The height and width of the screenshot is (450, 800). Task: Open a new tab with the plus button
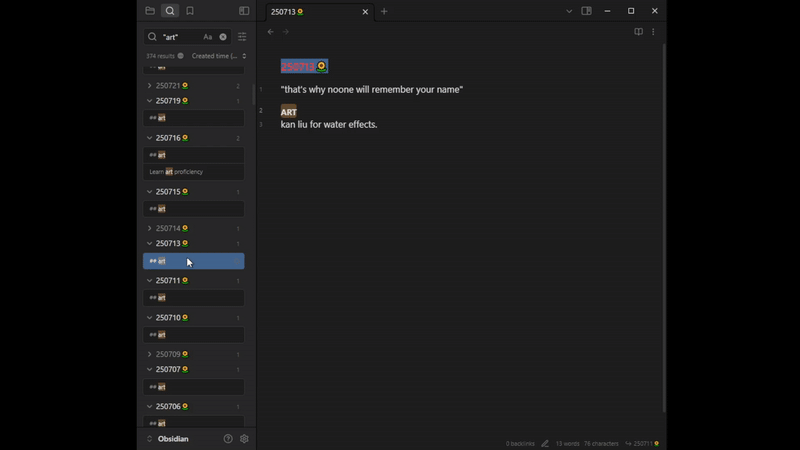pos(384,12)
